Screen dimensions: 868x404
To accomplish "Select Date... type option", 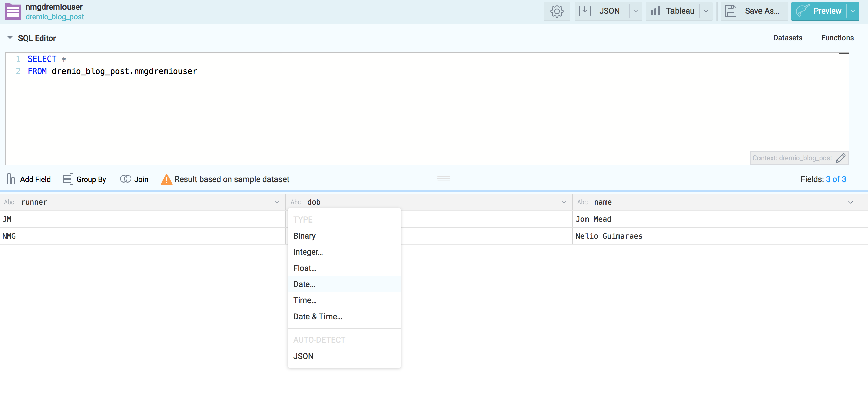I will pyautogui.click(x=344, y=284).
